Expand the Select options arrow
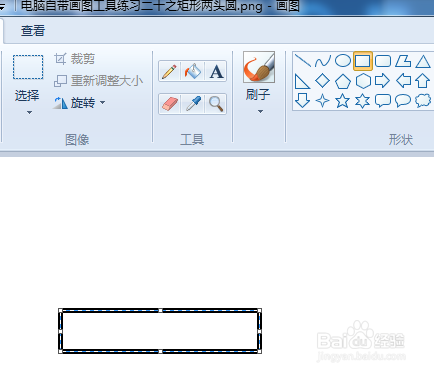The image size is (434, 374). [x=29, y=113]
